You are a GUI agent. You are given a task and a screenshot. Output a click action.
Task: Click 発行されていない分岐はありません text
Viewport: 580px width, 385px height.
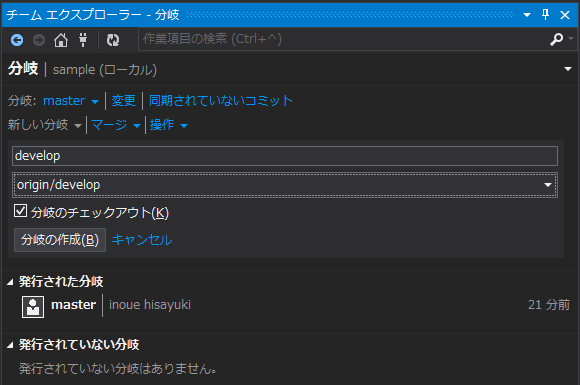[118, 369]
